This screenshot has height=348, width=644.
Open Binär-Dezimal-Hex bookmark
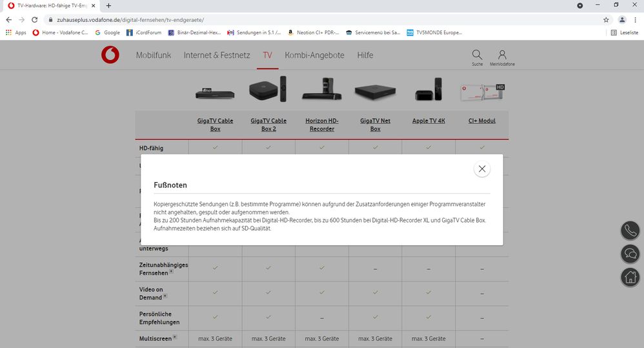tap(195, 32)
